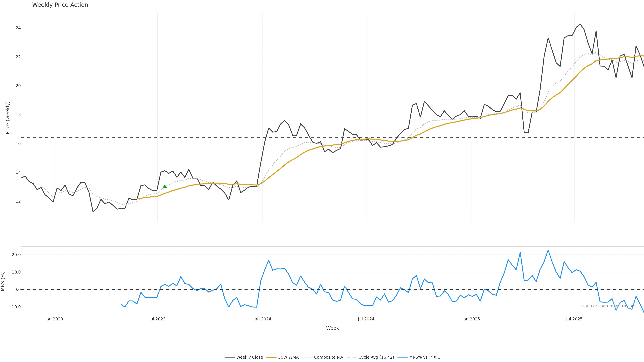Select the Jul 2023 x-axis tick label
644x362 pixels.
pos(157,319)
